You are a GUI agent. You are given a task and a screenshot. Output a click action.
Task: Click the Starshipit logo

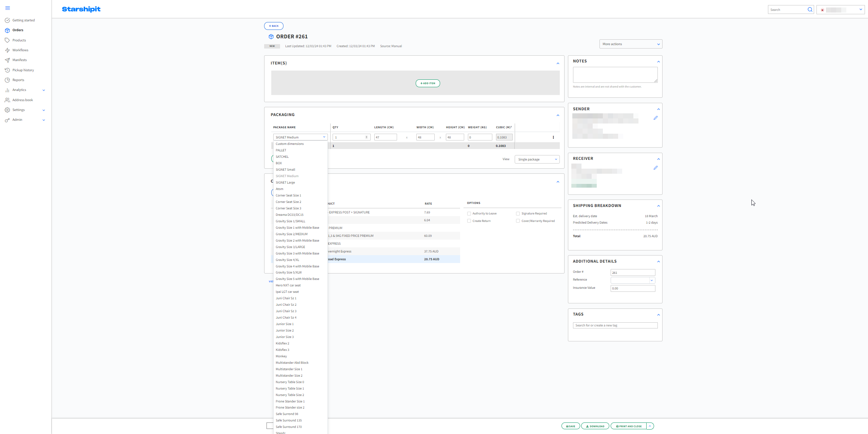[x=81, y=9]
